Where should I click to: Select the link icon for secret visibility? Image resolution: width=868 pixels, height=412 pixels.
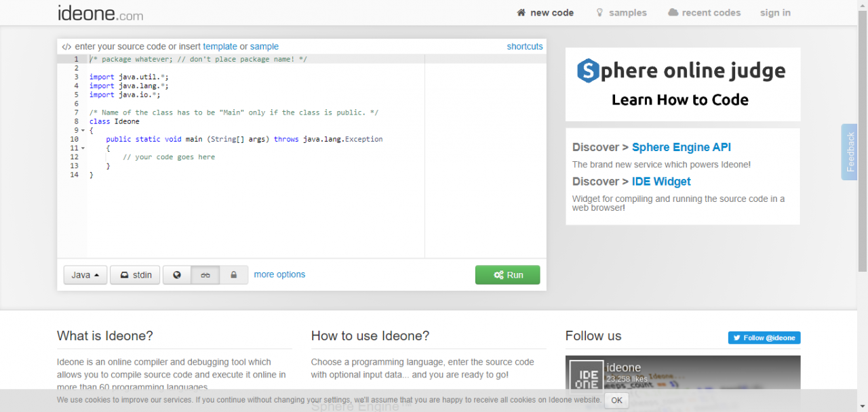205,274
